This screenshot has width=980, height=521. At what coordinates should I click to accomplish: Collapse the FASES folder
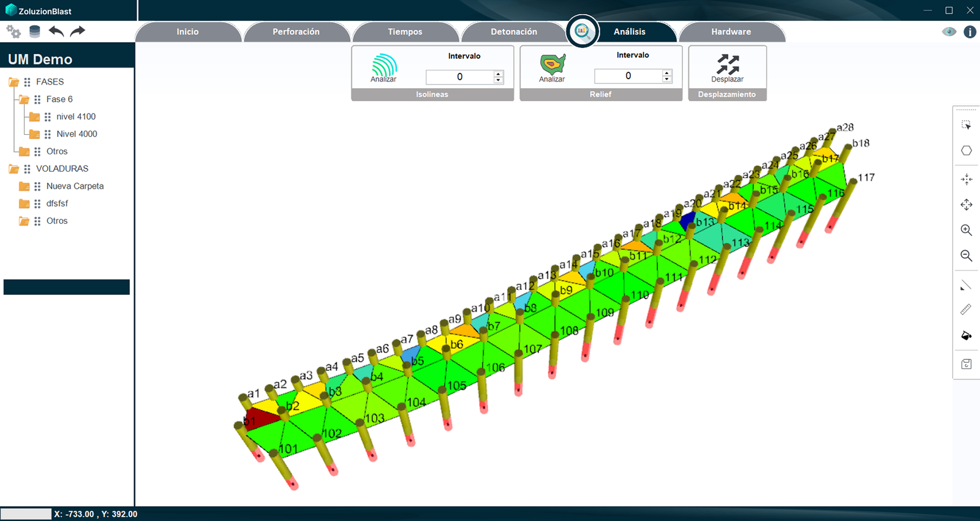(13, 82)
